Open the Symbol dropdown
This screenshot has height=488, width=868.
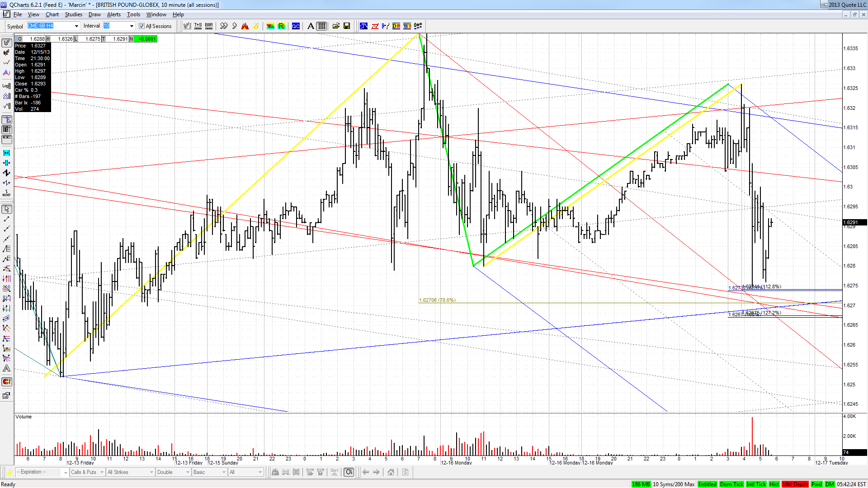tap(76, 26)
